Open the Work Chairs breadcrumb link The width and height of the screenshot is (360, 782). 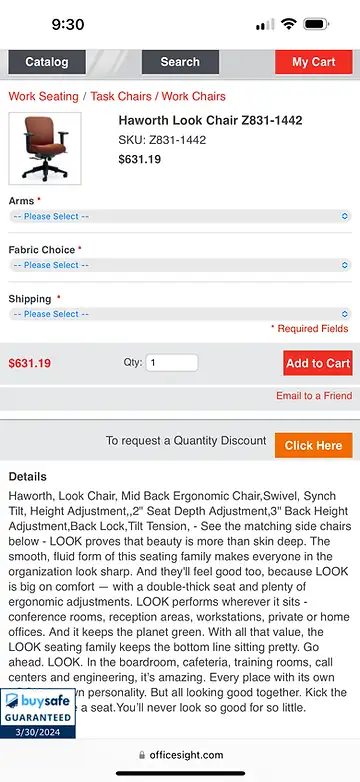pyautogui.click(x=193, y=96)
